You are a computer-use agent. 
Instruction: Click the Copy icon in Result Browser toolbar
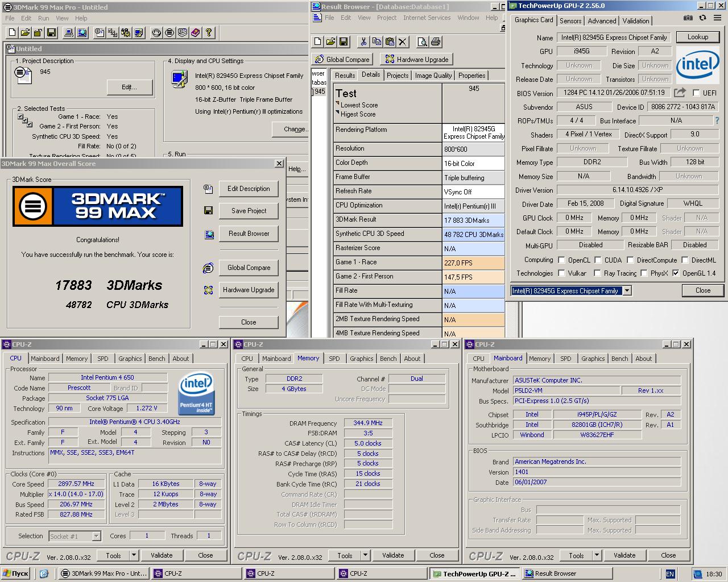pyautogui.click(x=377, y=41)
